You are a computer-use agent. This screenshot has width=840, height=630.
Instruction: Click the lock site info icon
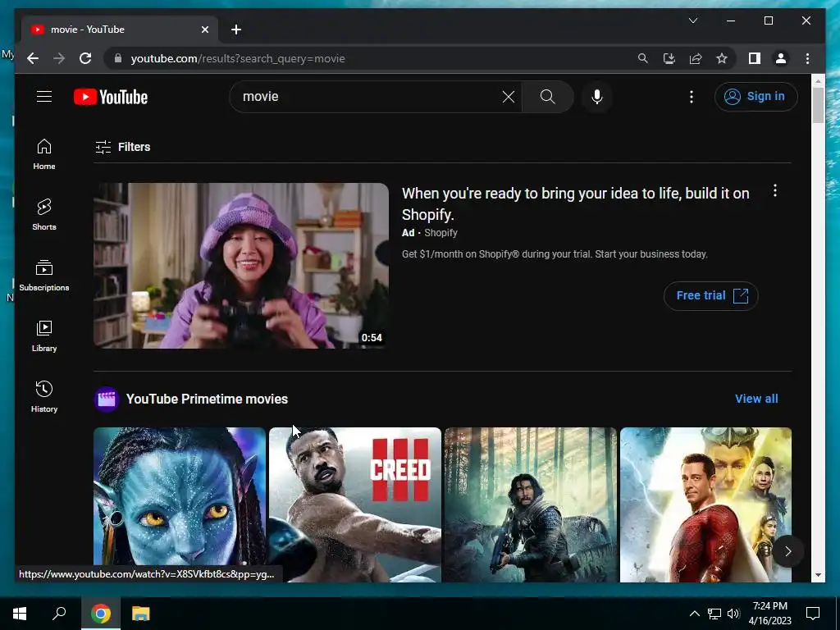tap(118, 58)
